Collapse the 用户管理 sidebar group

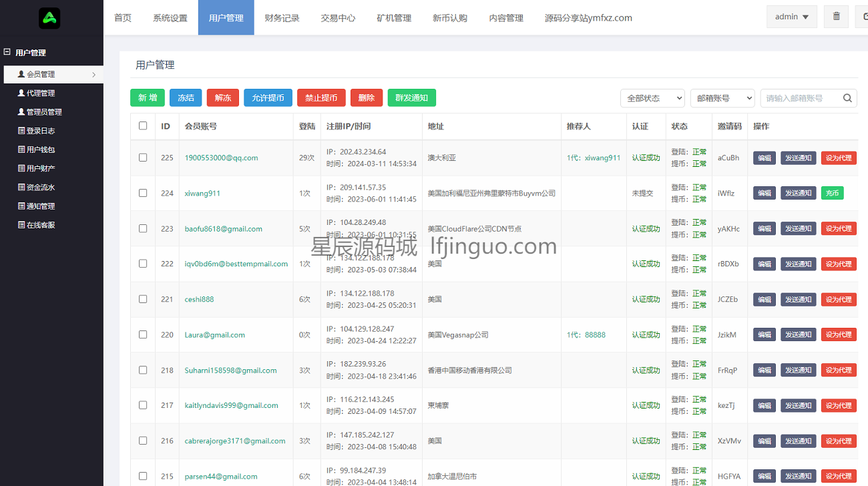(x=7, y=52)
